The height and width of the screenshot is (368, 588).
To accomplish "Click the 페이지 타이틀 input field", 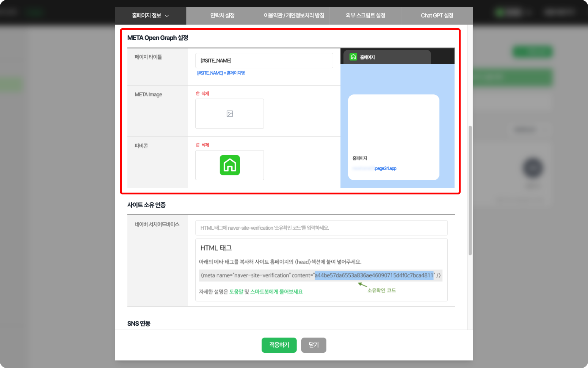I will point(264,61).
